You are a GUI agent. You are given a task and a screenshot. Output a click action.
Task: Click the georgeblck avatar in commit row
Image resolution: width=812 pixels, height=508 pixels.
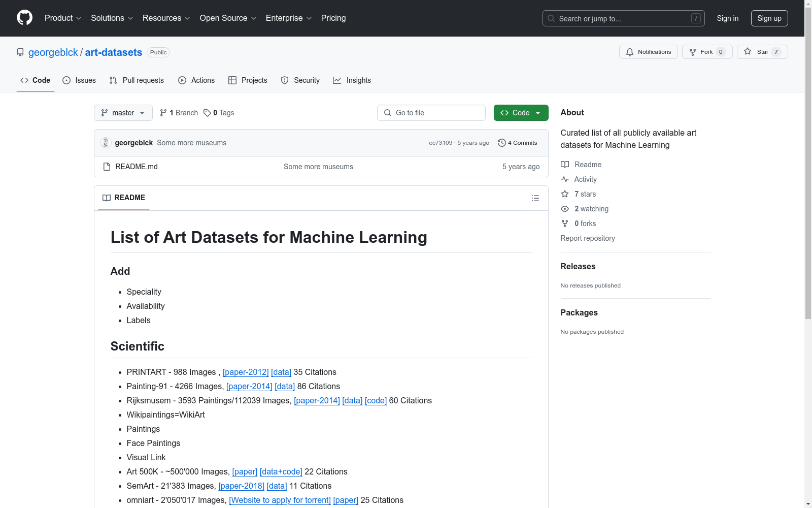(x=106, y=143)
